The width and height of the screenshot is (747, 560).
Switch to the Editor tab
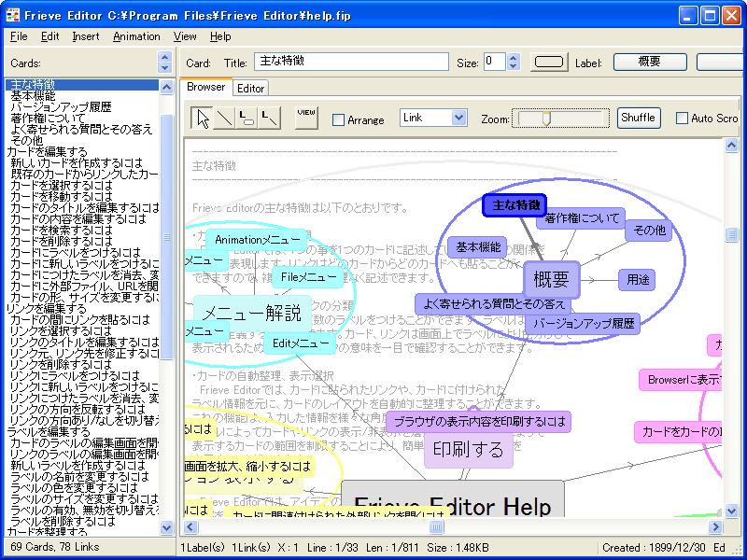(250, 89)
